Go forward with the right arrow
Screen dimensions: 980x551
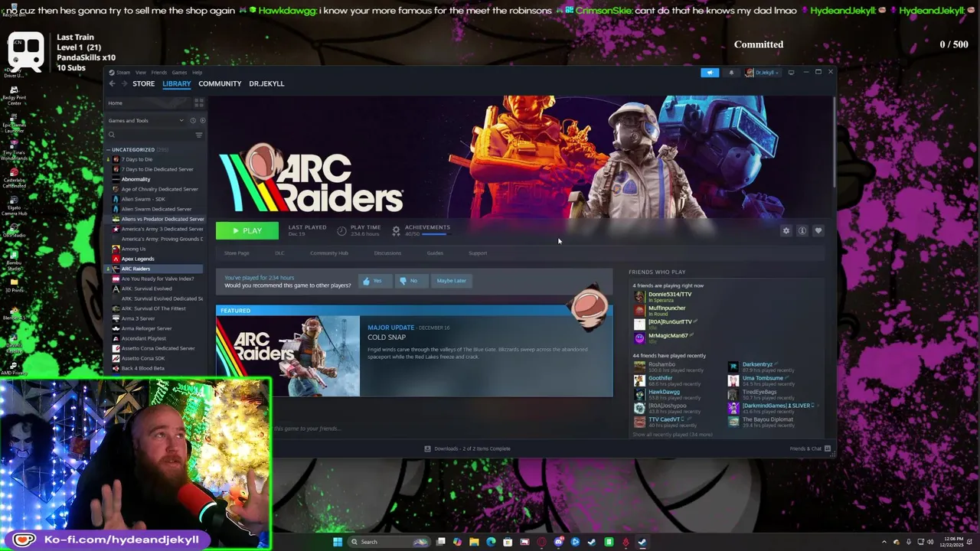click(x=124, y=83)
